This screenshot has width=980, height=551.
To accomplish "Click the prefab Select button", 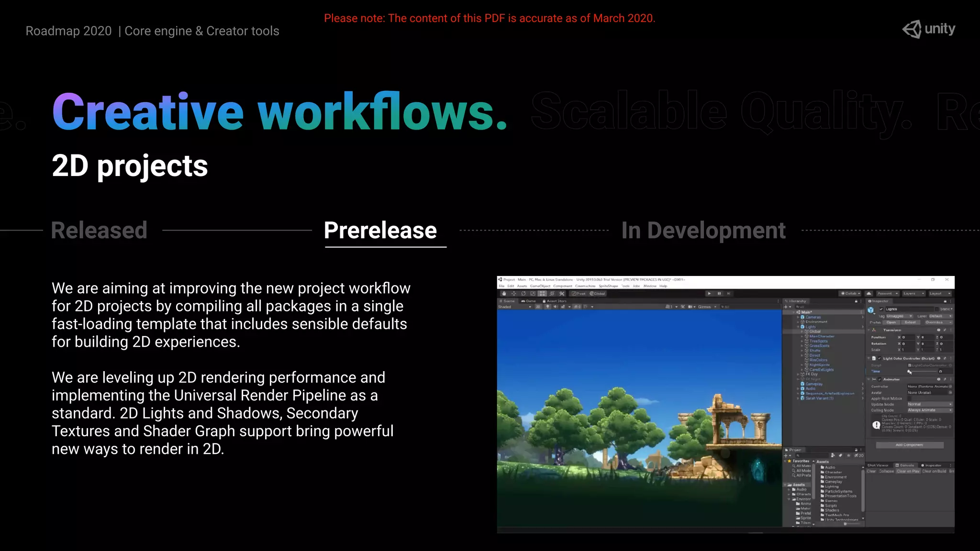I will [910, 322].
